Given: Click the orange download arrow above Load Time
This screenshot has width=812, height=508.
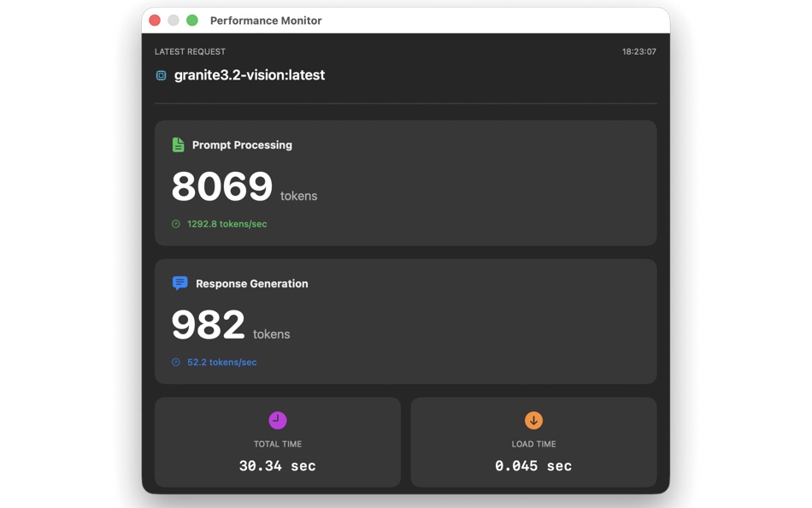Looking at the screenshot, I should click(533, 420).
